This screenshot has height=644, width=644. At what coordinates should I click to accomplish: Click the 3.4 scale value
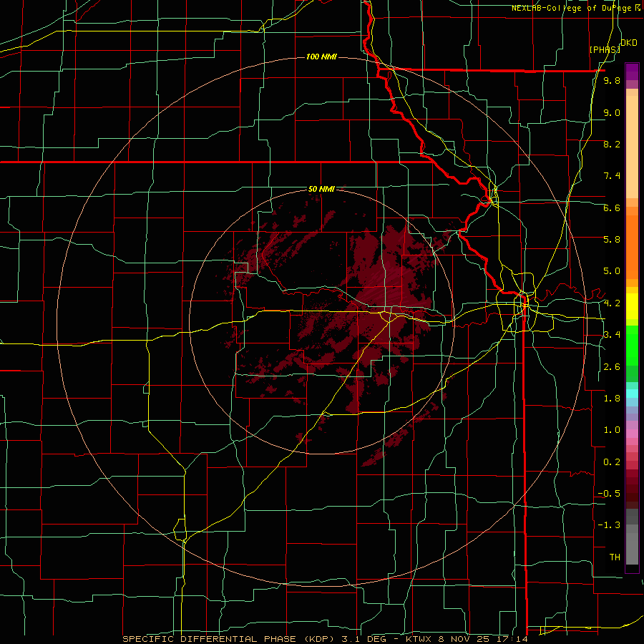pos(612,334)
